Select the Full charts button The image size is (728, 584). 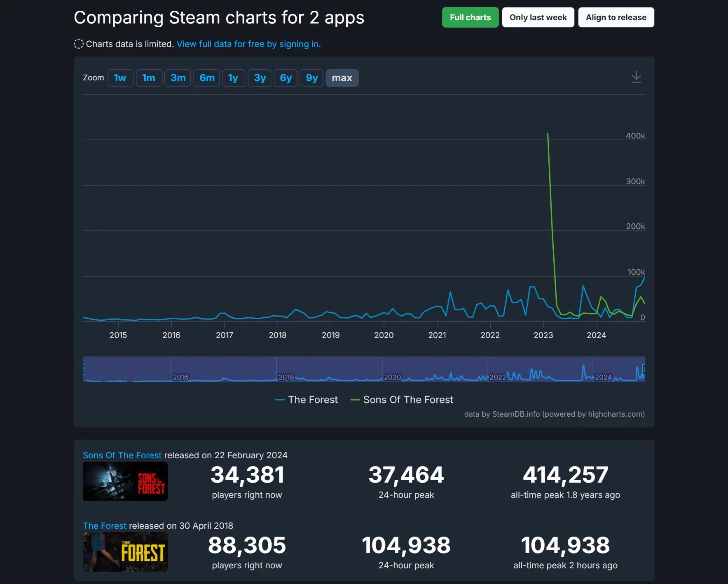[x=470, y=17]
